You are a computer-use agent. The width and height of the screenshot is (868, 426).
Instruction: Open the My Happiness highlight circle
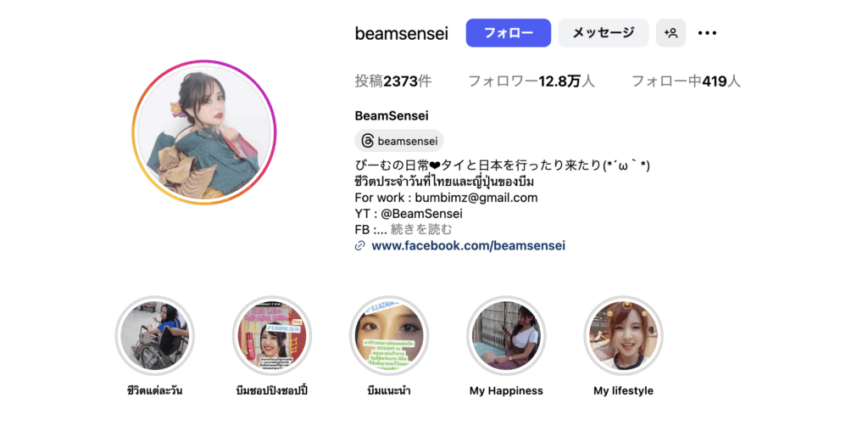click(506, 336)
